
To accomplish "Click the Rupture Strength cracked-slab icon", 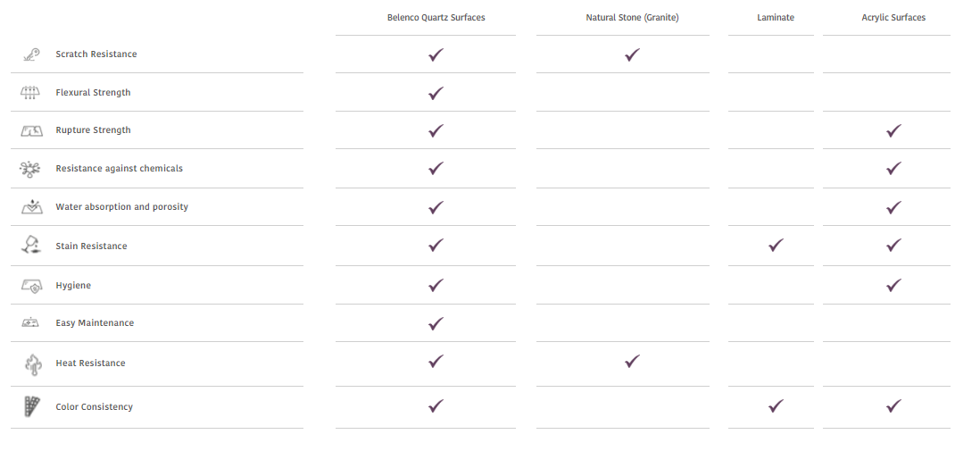I will point(31,130).
